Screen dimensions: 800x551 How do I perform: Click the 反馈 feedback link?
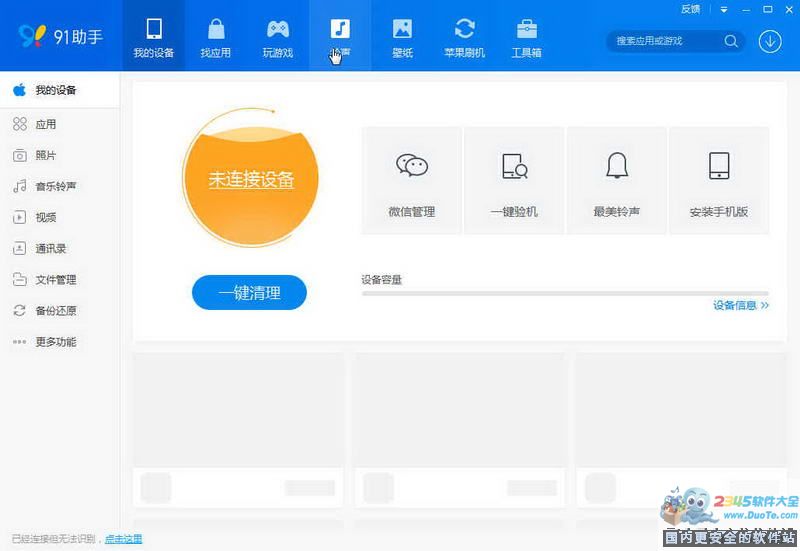coord(690,9)
